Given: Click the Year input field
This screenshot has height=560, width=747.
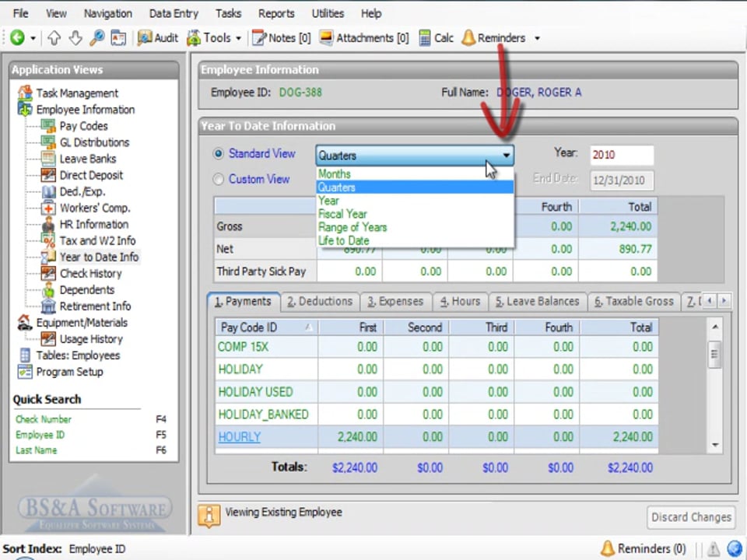Looking at the screenshot, I should pyautogui.click(x=621, y=155).
